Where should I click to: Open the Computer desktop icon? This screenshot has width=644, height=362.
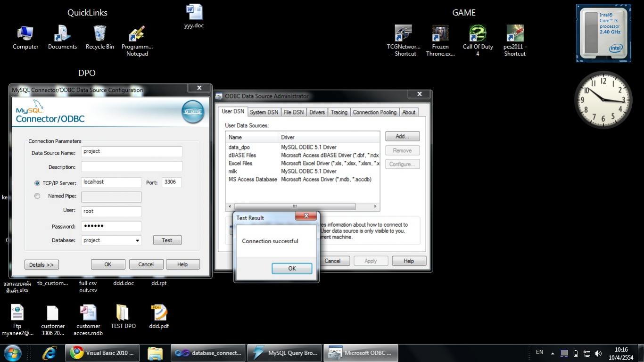point(25,37)
